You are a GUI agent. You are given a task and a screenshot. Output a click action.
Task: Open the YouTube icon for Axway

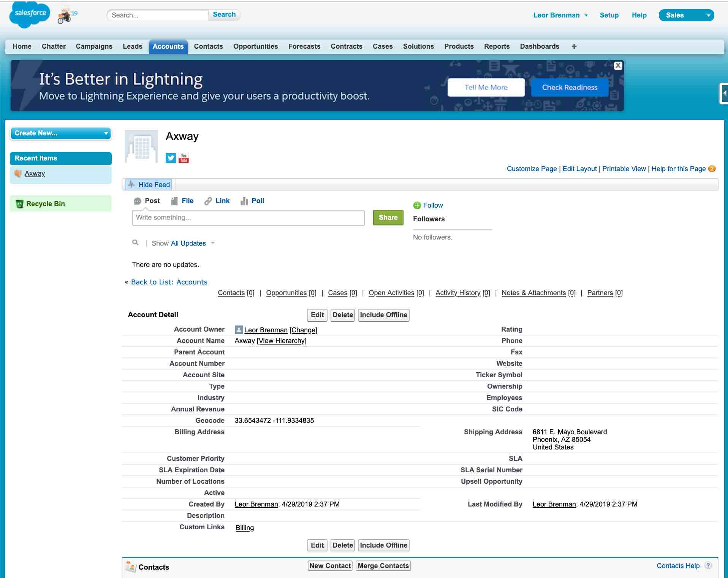click(184, 158)
